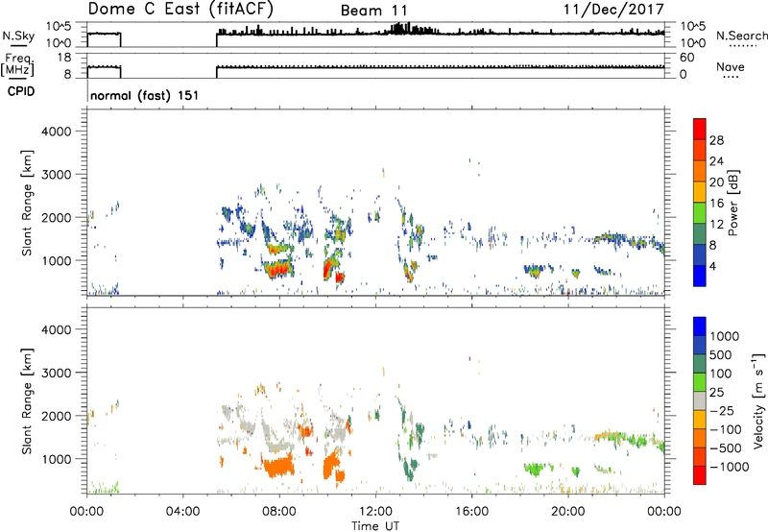Click the power colorbar value '16'
Image resolution: width=768 pixels, height=532 pixels.
[716, 204]
